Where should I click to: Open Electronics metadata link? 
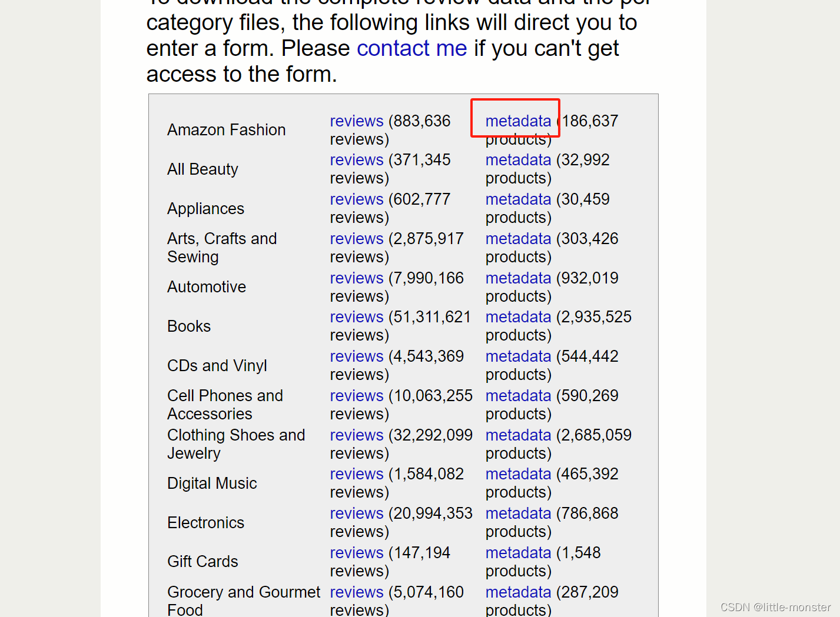[x=518, y=513]
